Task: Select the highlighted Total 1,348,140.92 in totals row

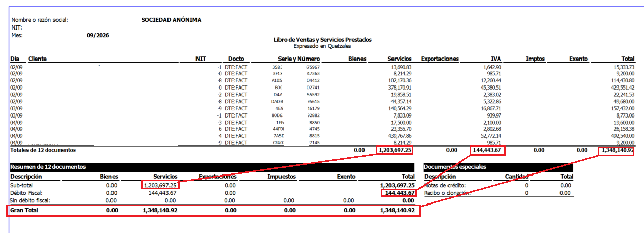Action: pos(617,150)
